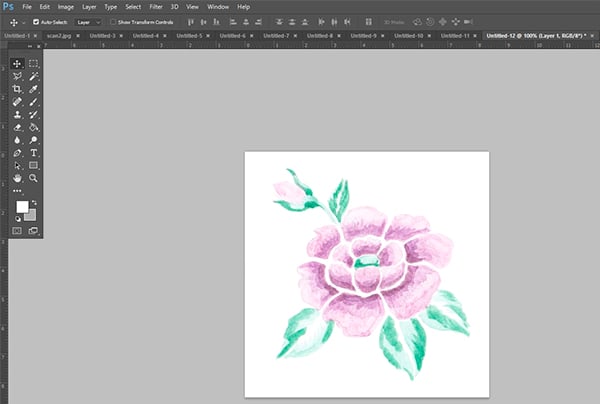This screenshot has height=404, width=600.
Task: Close the Untitled-3 document tab
Action: tap(121, 36)
